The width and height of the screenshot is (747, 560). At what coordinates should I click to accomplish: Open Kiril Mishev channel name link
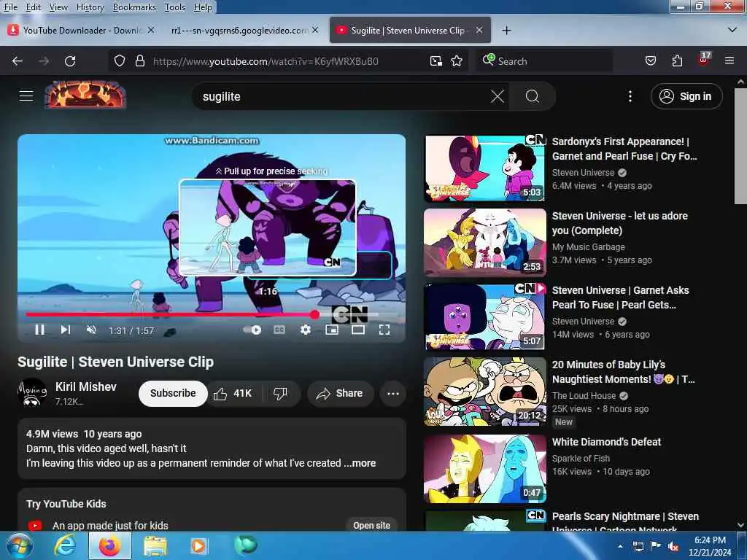point(86,386)
